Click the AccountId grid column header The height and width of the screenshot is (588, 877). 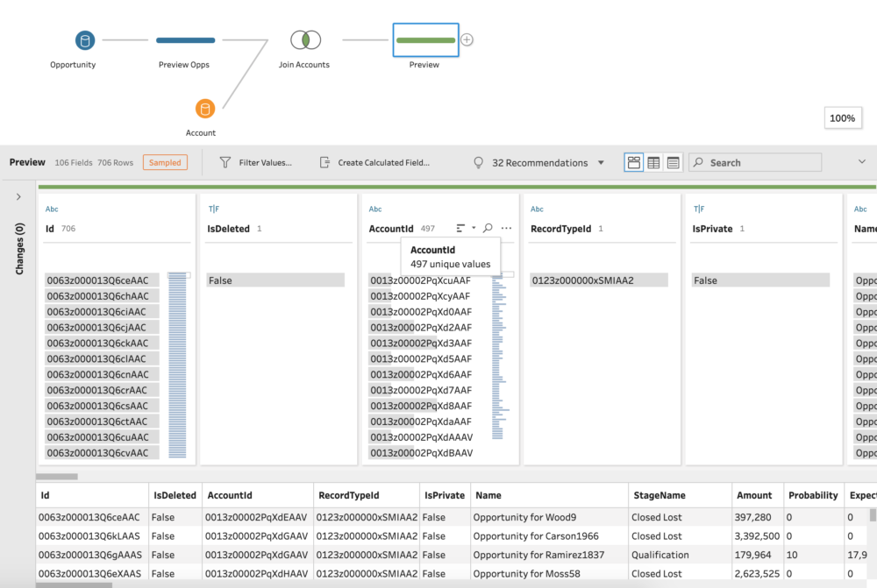[x=258, y=495]
